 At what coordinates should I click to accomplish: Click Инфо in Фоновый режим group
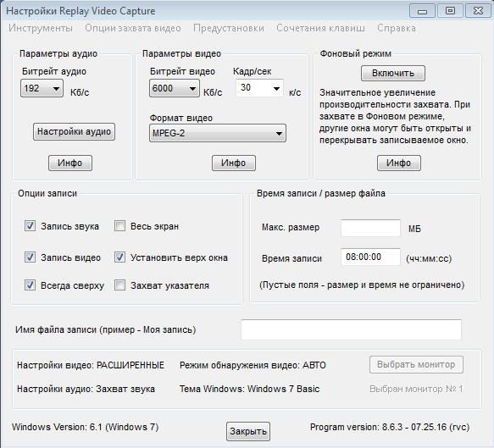point(399,163)
